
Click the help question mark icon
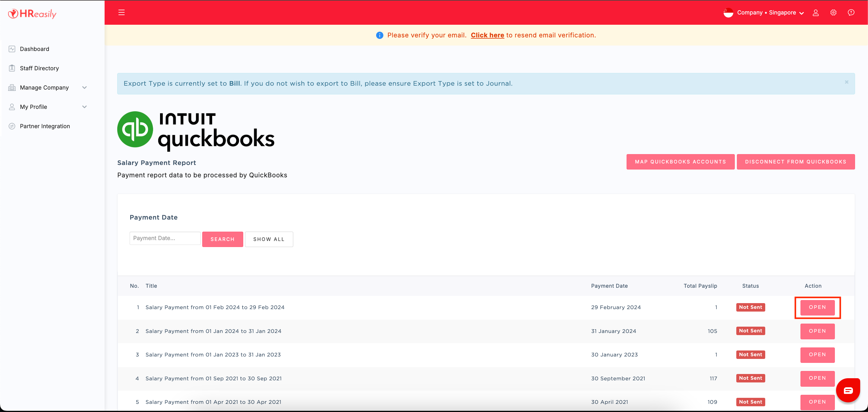[851, 12]
